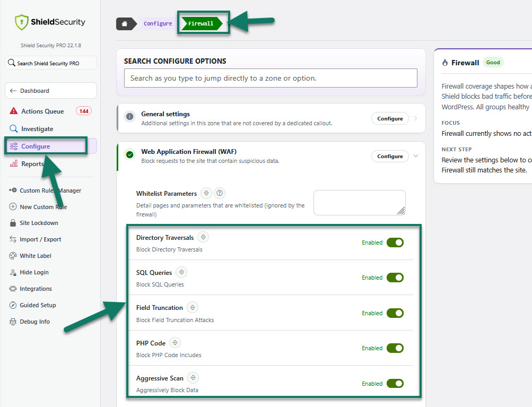Click the Firewall flame icon

coord(445,63)
